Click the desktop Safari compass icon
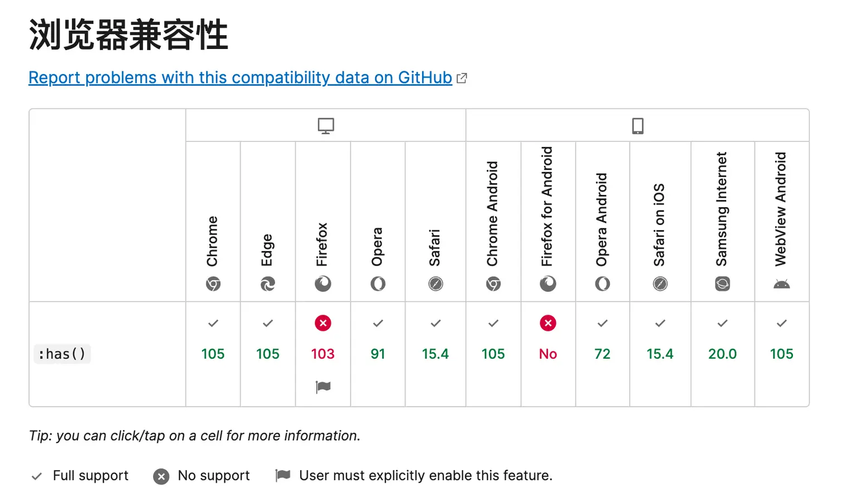 pyautogui.click(x=435, y=284)
